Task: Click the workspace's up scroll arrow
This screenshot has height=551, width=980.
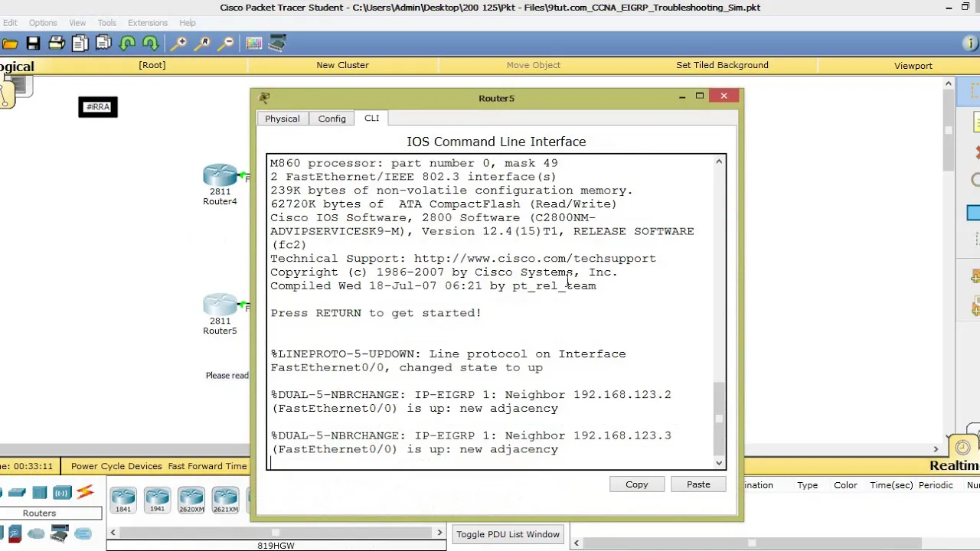Action: (949, 83)
